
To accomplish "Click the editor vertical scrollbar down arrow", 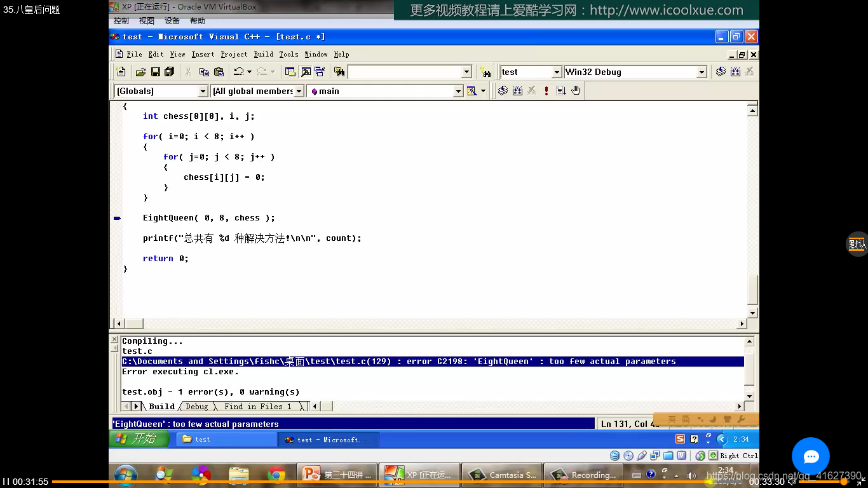I will click(x=752, y=313).
